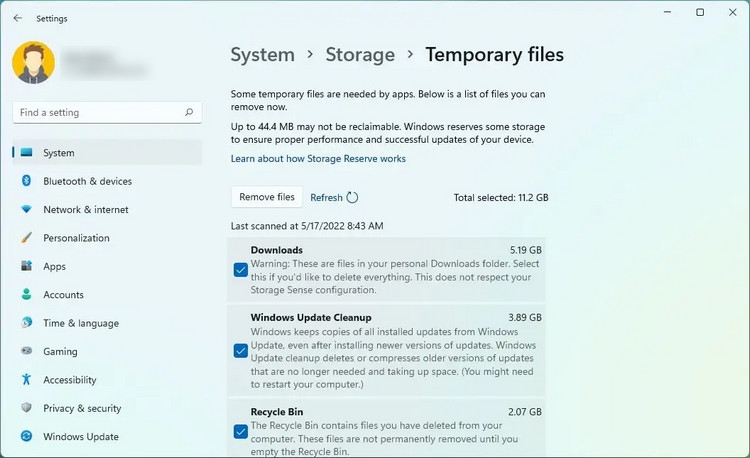Image resolution: width=750 pixels, height=458 pixels.
Task: Open Bluetooth & devices settings
Action: tap(88, 181)
